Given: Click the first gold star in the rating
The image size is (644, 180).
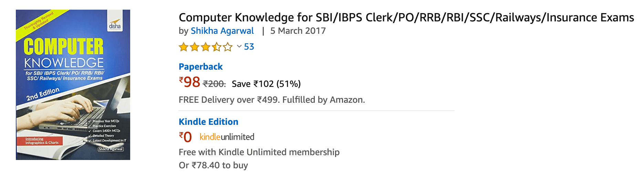Looking at the screenshot, I should click(x=184, y=47).
